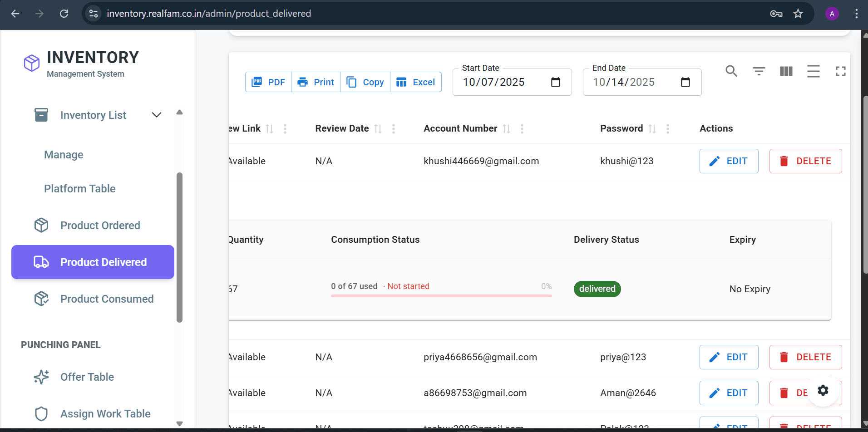Collapse the Inventory List section chevron
The width and height of the screenshot is (868, 432).
[156, 115]
